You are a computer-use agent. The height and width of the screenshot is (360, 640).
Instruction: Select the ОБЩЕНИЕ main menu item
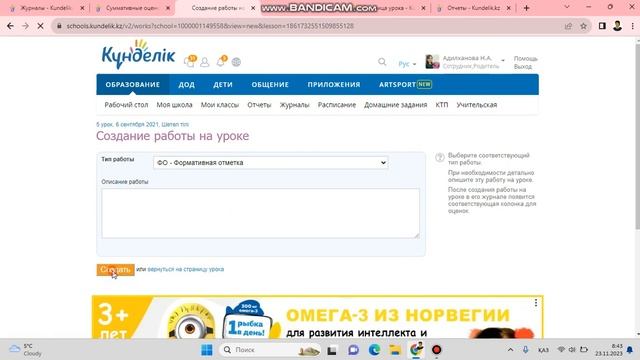coord(270,84)
